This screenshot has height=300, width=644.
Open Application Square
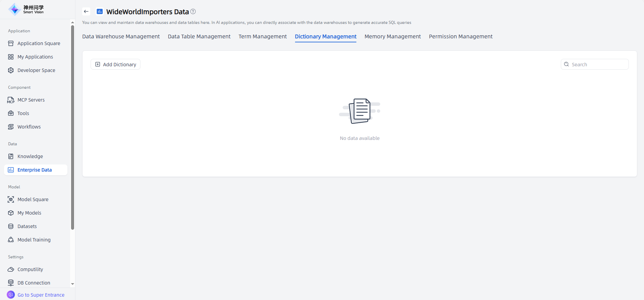(39, 43)
